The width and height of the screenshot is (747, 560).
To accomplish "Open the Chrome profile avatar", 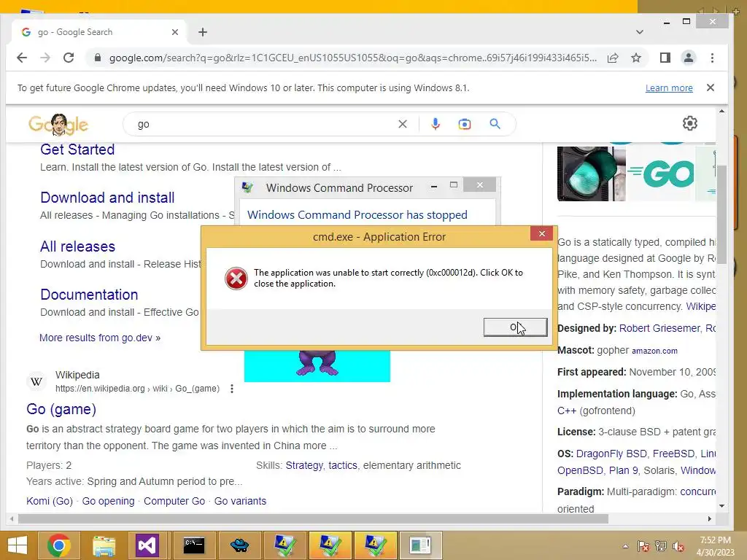I will click(689, 58).
